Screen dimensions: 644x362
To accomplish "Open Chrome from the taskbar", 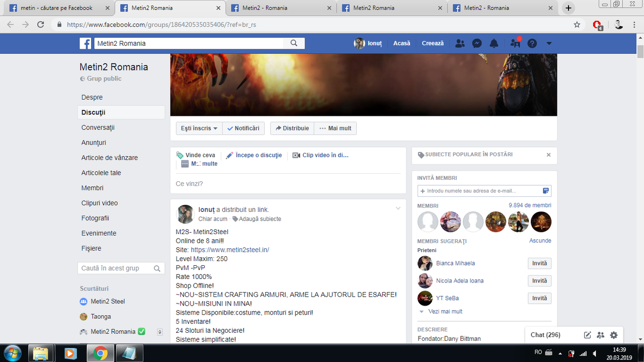I will (x=100, y=353).
